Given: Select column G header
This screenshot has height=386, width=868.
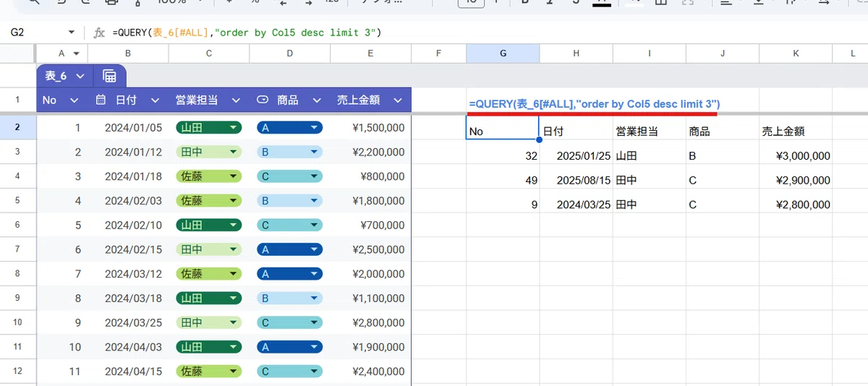Looking at the screenshot, I should point(503,53).
